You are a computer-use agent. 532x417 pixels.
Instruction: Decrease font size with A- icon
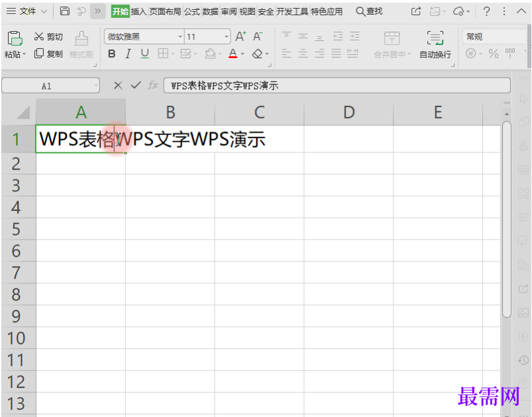[x=258, y=36]
